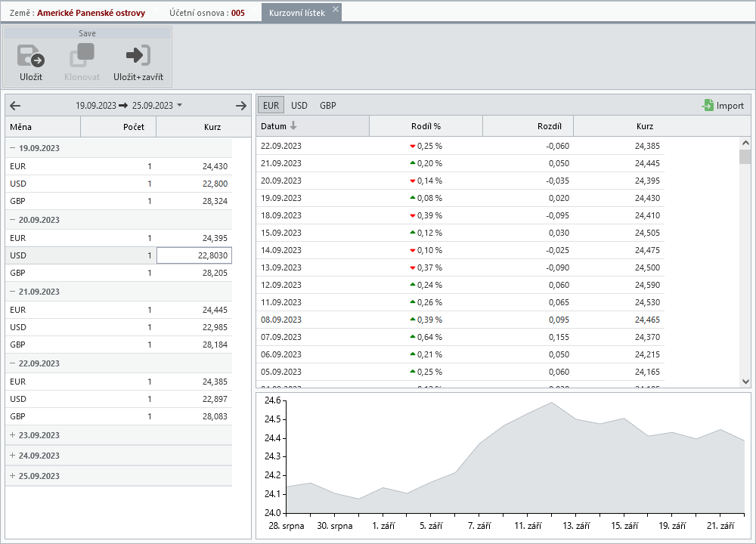Collapse the 19.09.2023 group
Image resolution: width=756 pixels, height=544 pixels.
13,148
